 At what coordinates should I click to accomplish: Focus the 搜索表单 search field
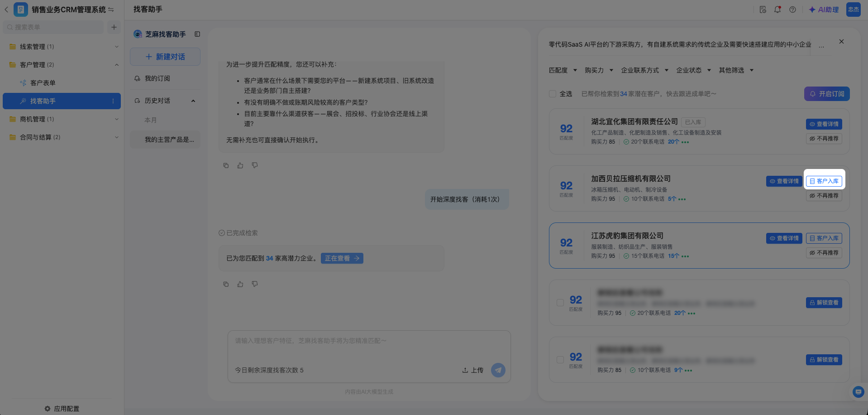[53, 27]
